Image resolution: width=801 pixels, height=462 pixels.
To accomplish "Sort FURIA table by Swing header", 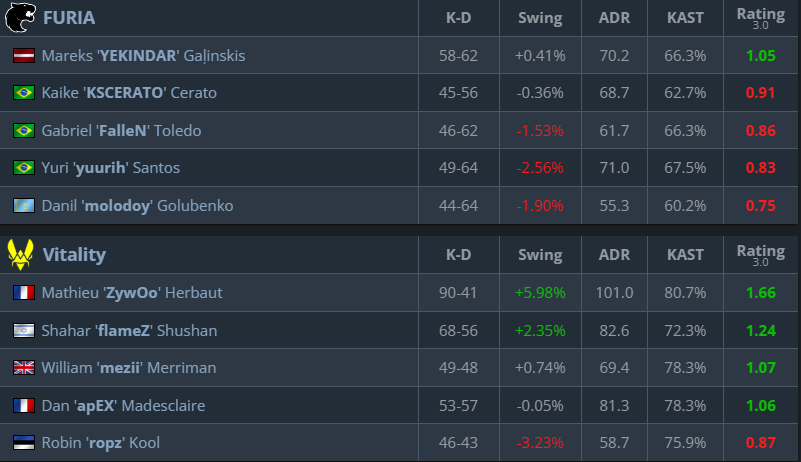I will tap(540, 18).
